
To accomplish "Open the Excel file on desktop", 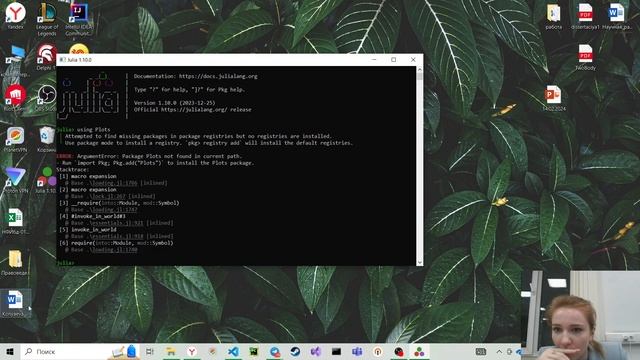I will pos(15,221).
